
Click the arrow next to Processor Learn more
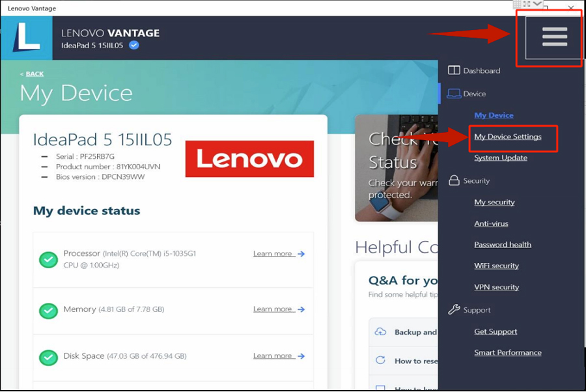pyautogui.click(x=301, y=254)
